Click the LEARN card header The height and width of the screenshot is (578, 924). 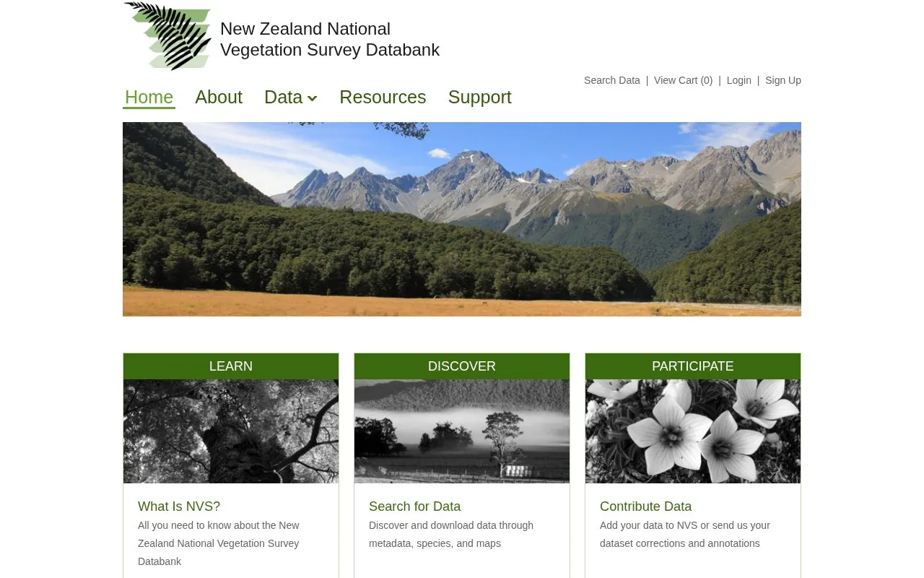pyautogui.click(x=231, y=366)
